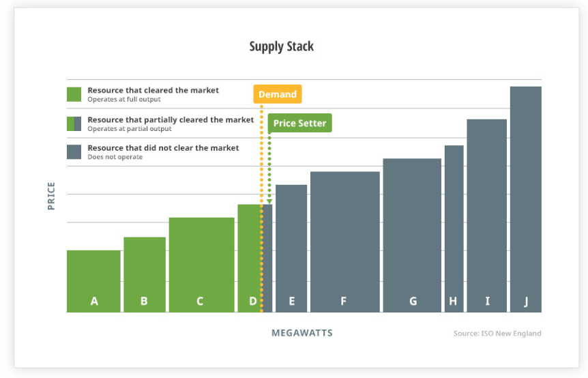Click the gray did-not-clear legend swatch

(x=74, y=151)
